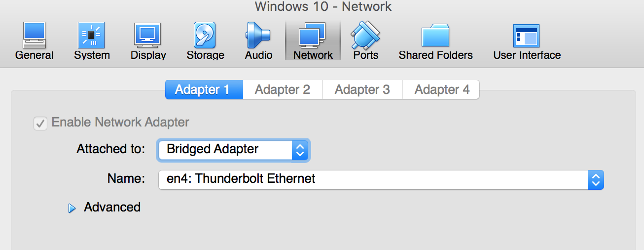Select the Display monitor icon

[148, 35]
